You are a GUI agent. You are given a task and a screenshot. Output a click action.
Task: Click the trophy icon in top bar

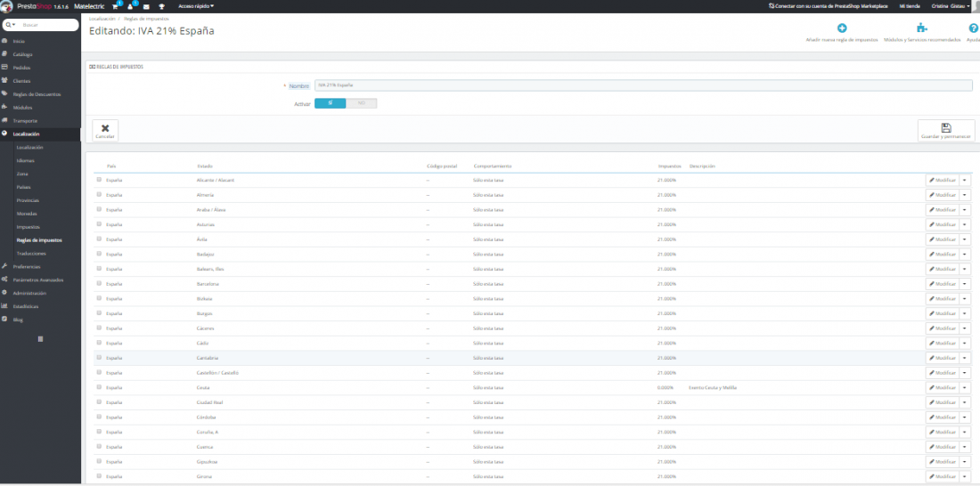pos(162,6)
